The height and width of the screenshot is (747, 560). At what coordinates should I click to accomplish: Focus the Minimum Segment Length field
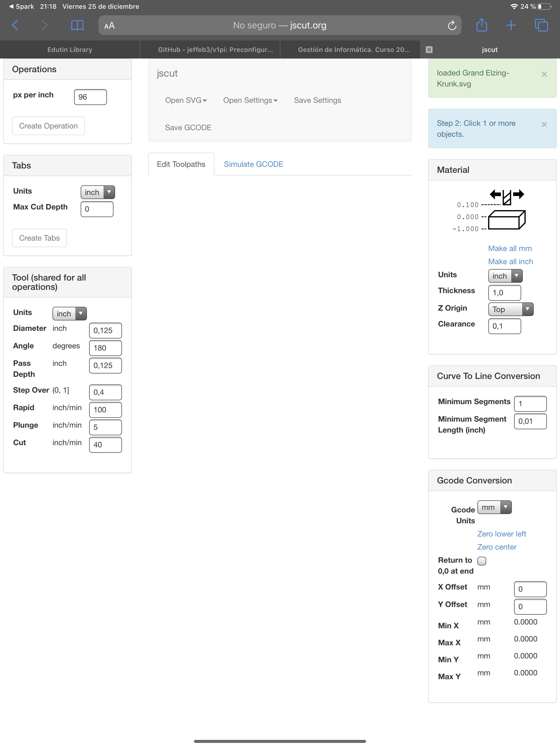tap(530, 421)
